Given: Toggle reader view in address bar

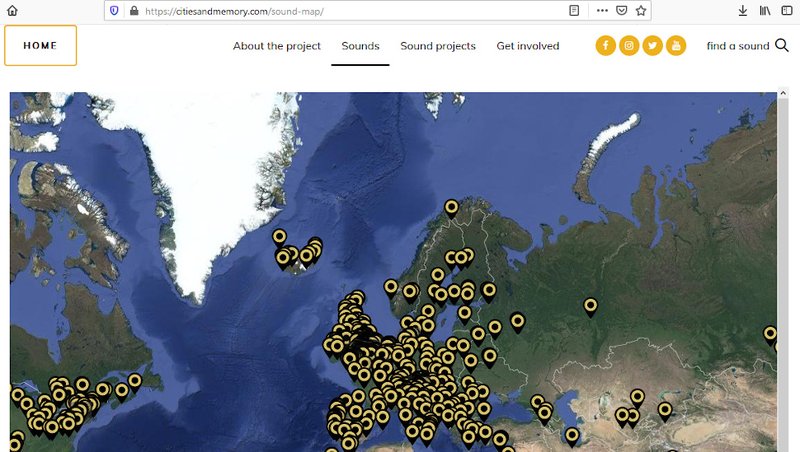Looking at the screenshot, I should 574,10.
